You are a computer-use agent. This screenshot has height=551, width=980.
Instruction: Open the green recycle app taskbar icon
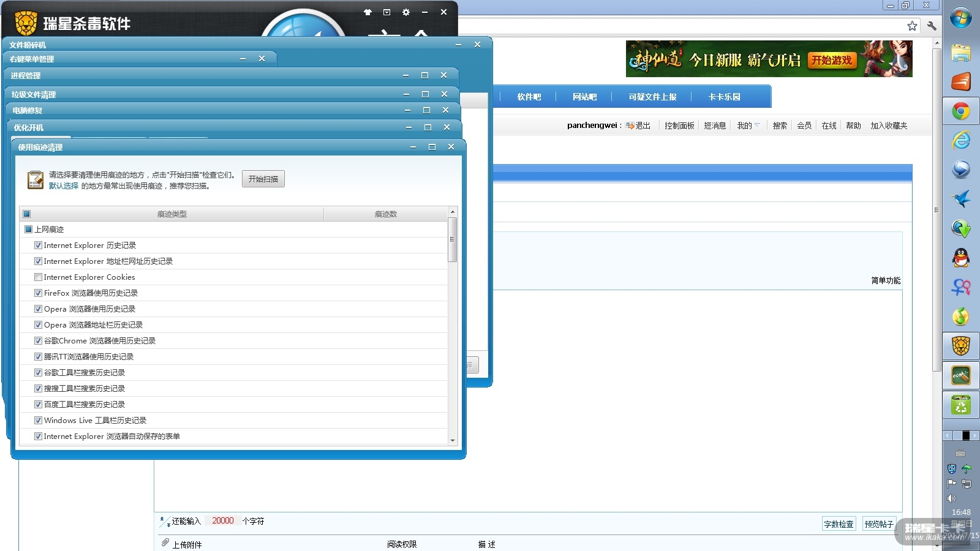click(961, 405)
